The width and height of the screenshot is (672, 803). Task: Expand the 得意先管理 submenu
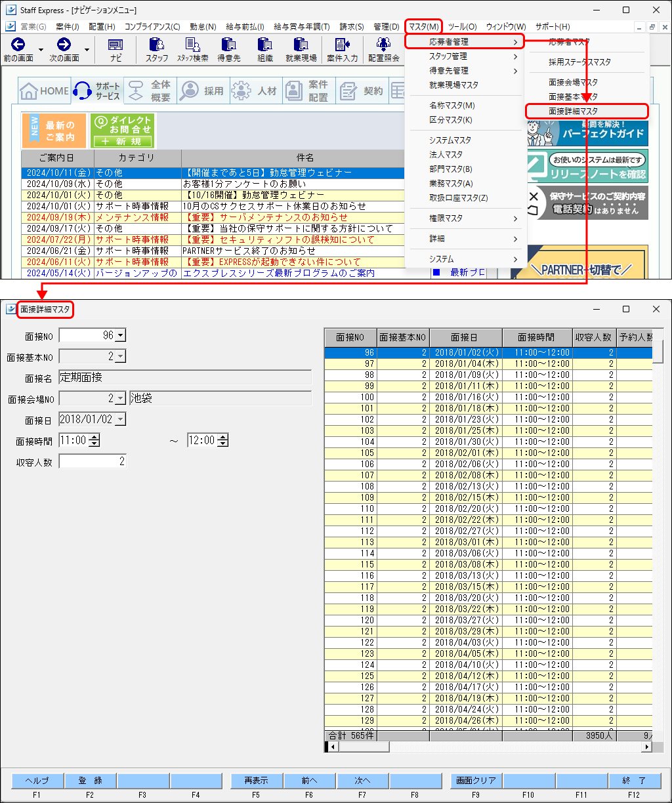[465, 71]
